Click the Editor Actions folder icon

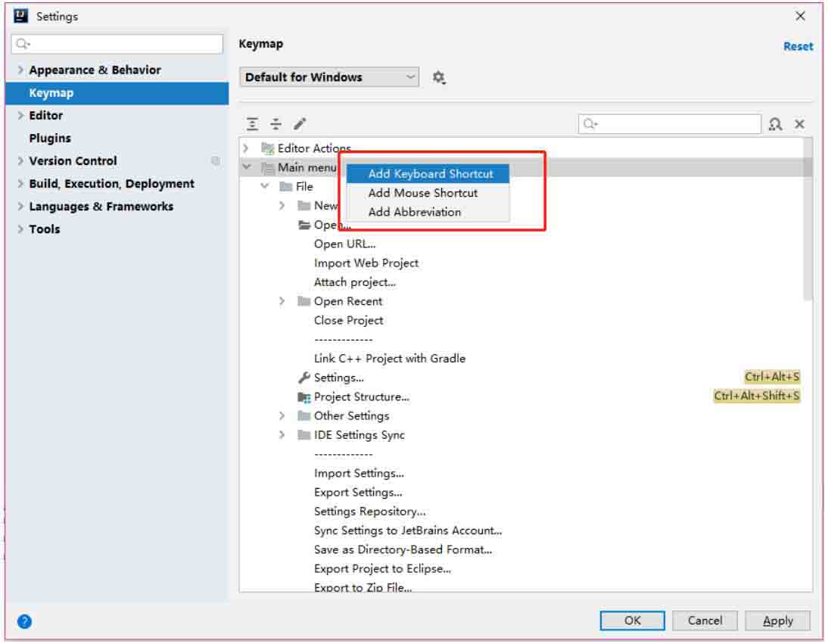click(x=268, y=148)
